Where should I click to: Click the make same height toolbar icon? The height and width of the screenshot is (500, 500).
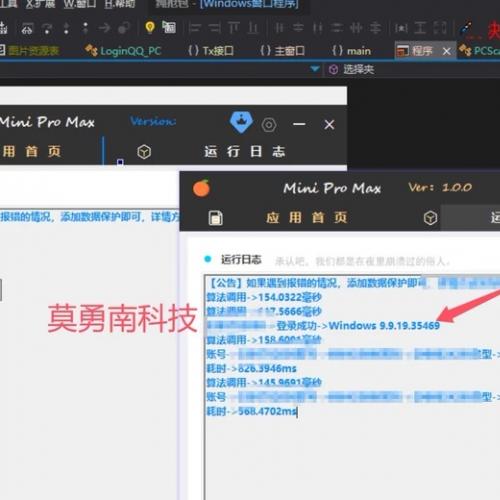click(x=420, y=28)
